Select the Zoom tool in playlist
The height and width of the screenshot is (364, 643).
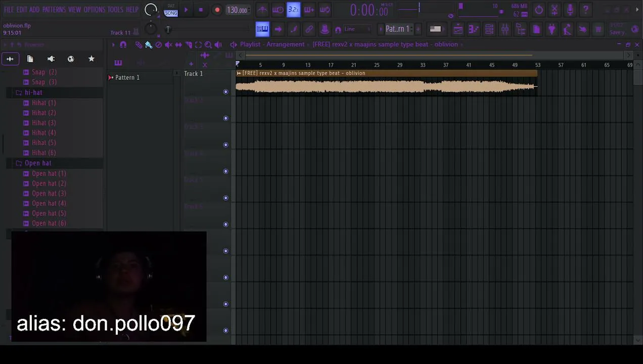pos(208,44)
